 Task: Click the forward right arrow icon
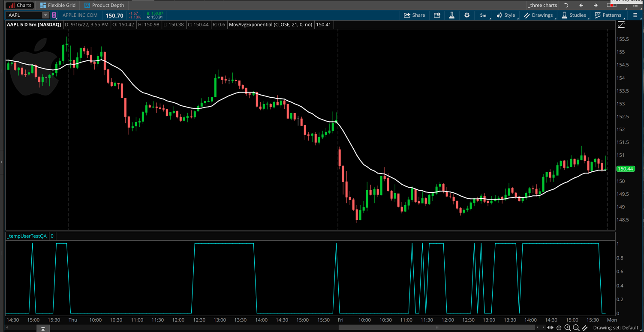(596, 5)
